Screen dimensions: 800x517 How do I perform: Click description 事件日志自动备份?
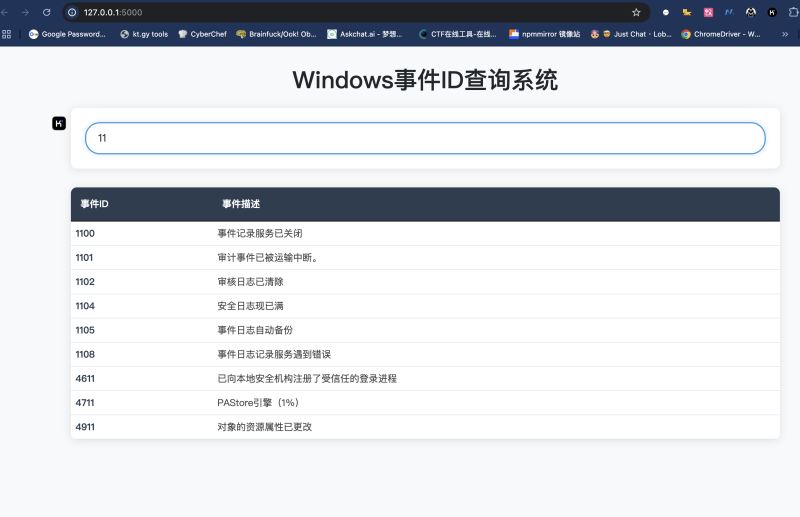pos(255,330)
